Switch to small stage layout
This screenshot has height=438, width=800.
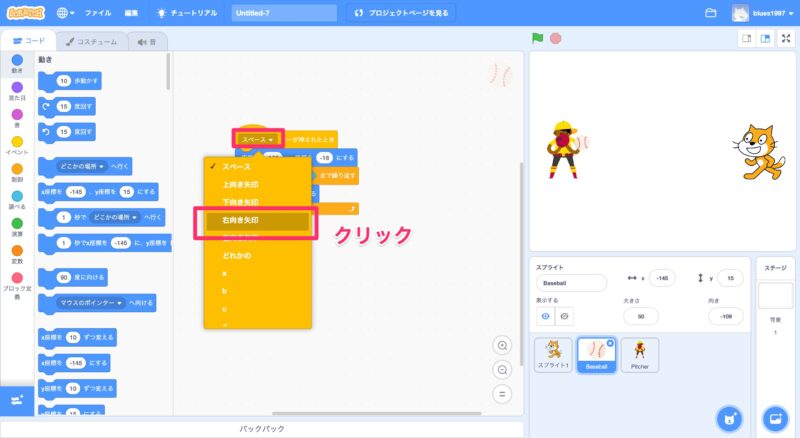[745, 39]
